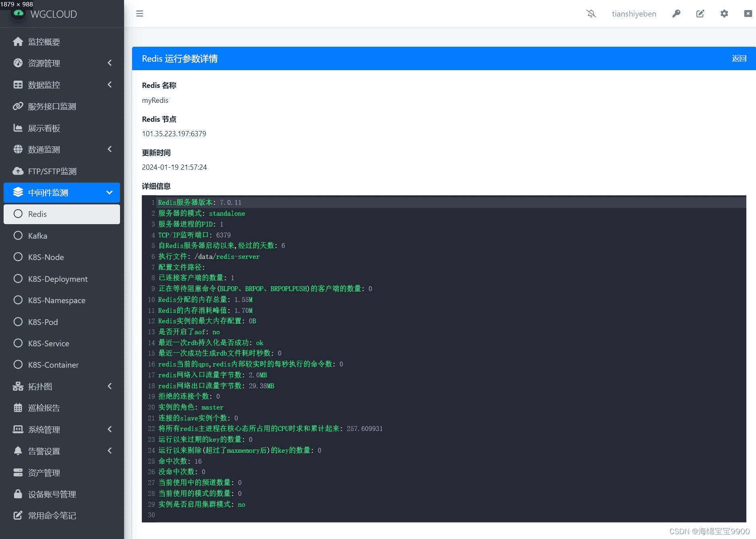Toggle the sidebar with the hamburger icon

[x=139, y=13]
